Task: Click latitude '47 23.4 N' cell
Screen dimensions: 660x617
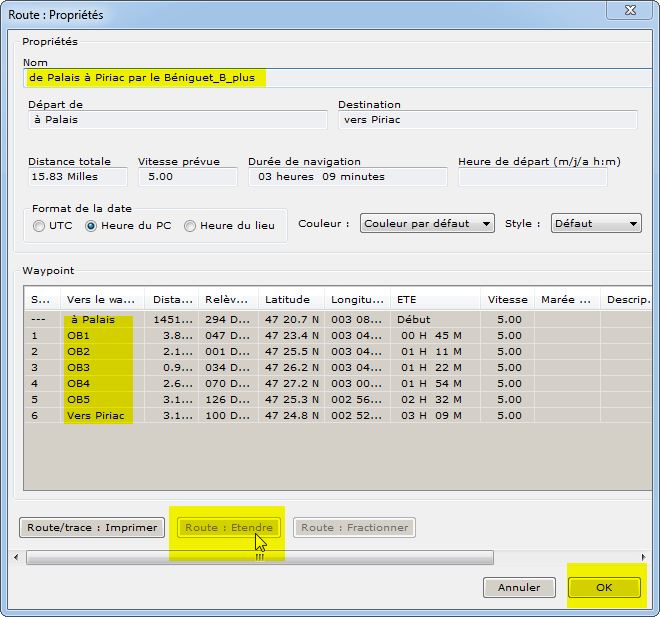Action: pos(292,335)
